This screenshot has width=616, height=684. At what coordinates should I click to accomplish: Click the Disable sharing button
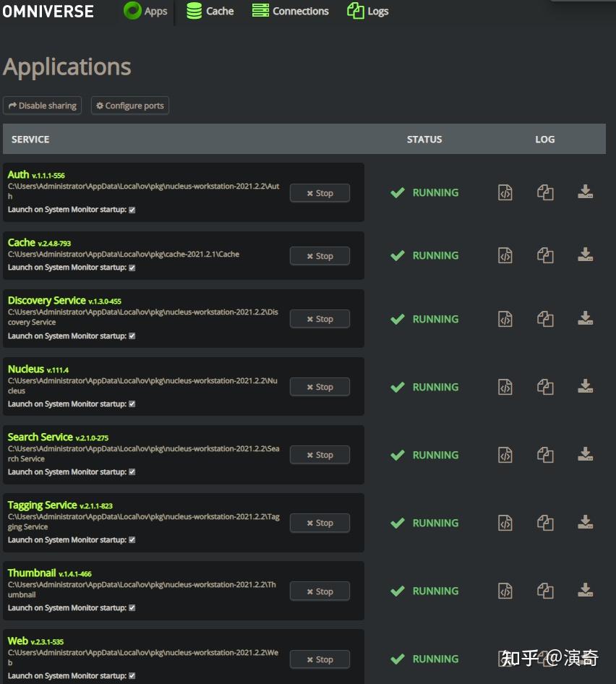[42, 106]
